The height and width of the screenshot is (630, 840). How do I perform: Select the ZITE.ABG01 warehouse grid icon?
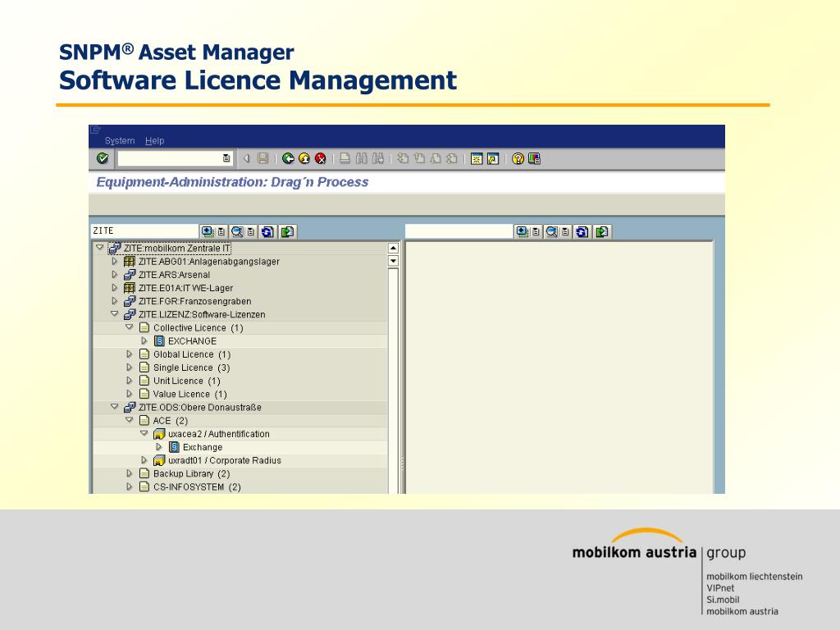click(129, 262)
